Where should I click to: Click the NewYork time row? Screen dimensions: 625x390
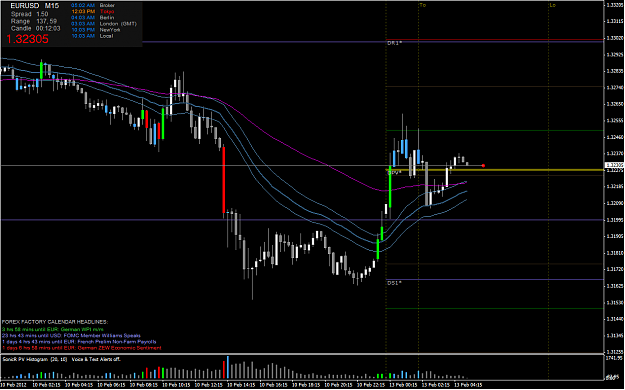tap(96, 30)
